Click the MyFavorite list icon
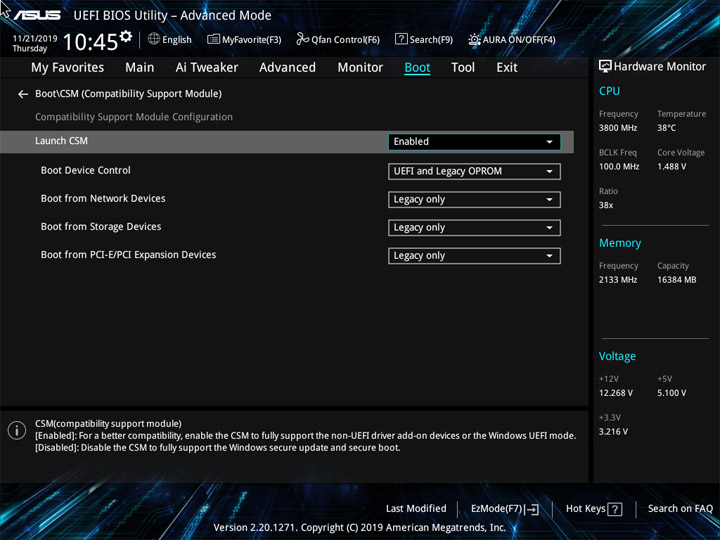720x540 pixels. pos(214,39)
